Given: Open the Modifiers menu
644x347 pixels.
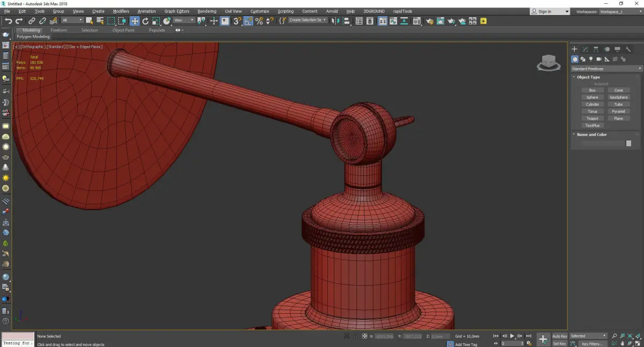Looking at the screenshot, I should 121,11.
